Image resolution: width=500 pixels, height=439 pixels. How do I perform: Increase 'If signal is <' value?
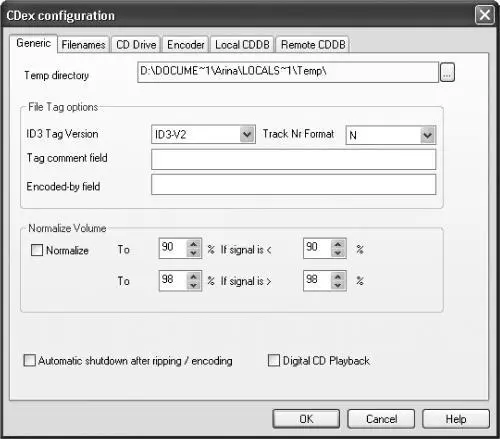pyautogui.click(x=338, y=244)
